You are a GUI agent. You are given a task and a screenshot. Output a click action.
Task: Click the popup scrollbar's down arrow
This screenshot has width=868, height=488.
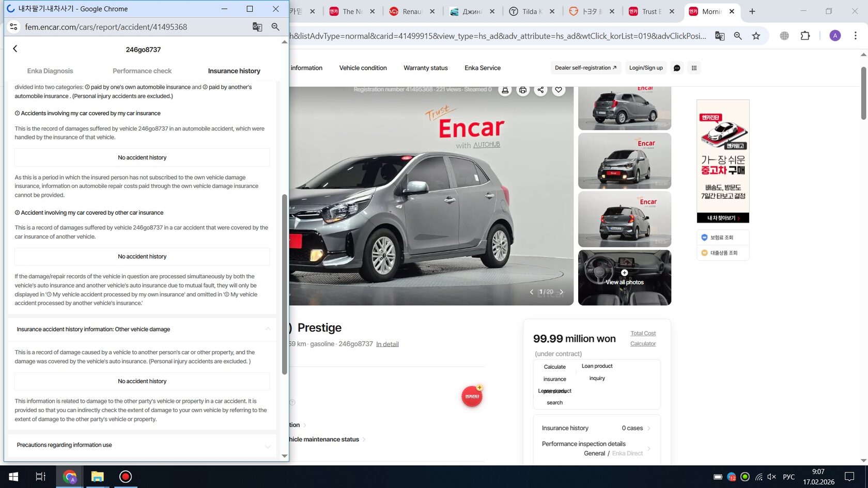click(284, 456)
